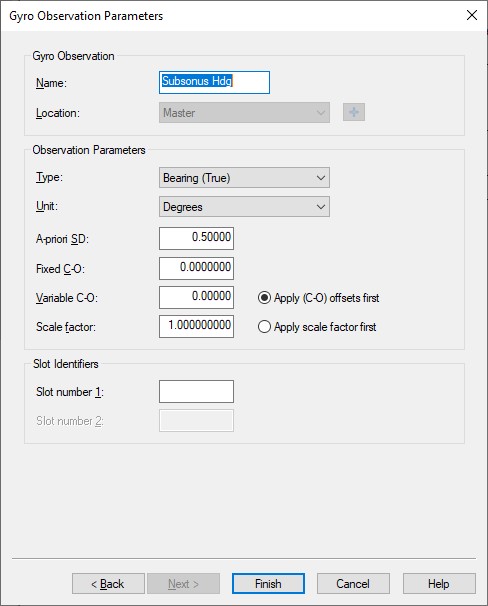Click the Gyro Observation group title
The image size is (488, 606).
[73, 56]
